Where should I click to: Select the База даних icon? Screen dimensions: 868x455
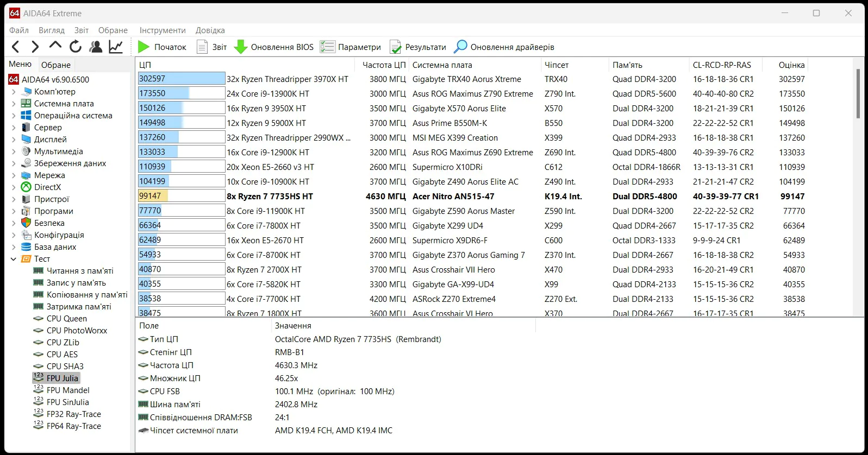[26, 247]
